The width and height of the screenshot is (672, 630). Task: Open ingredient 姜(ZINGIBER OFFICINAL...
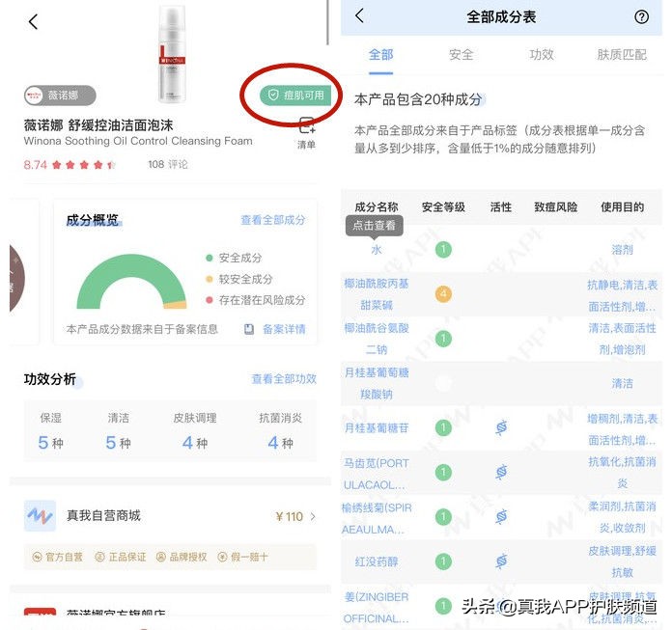[377, 608]
